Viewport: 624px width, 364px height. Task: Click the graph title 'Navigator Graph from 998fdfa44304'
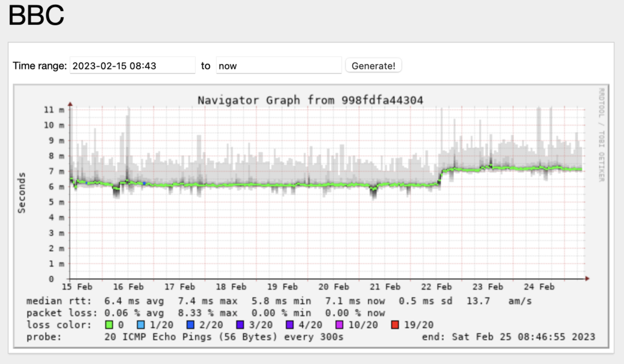tap(310, 100)
